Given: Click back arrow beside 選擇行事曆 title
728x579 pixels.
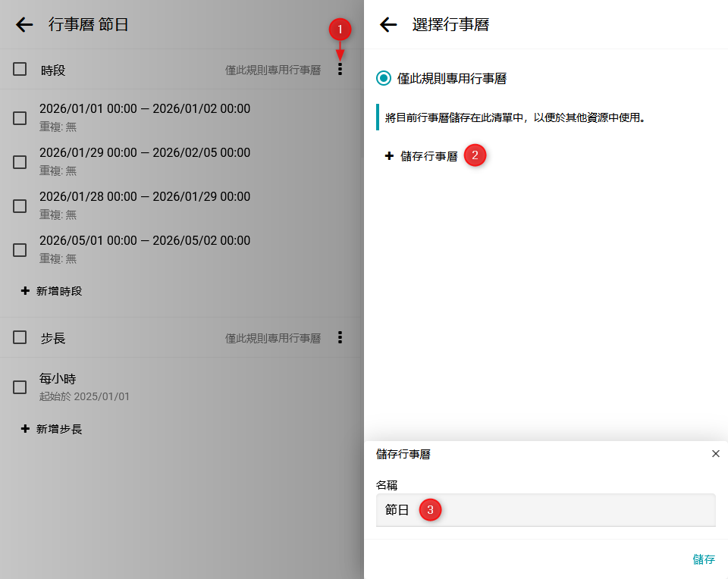Looking at the screenshot, I should pos(388,24).
